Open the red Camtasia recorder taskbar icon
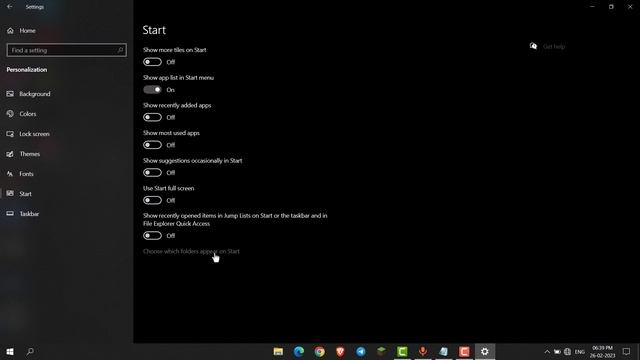The height and width of the screenshot is (360, 640). 464,351
